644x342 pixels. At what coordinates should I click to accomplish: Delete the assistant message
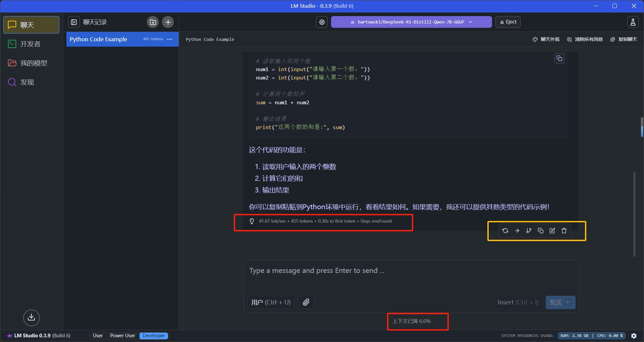click(564, 231)
